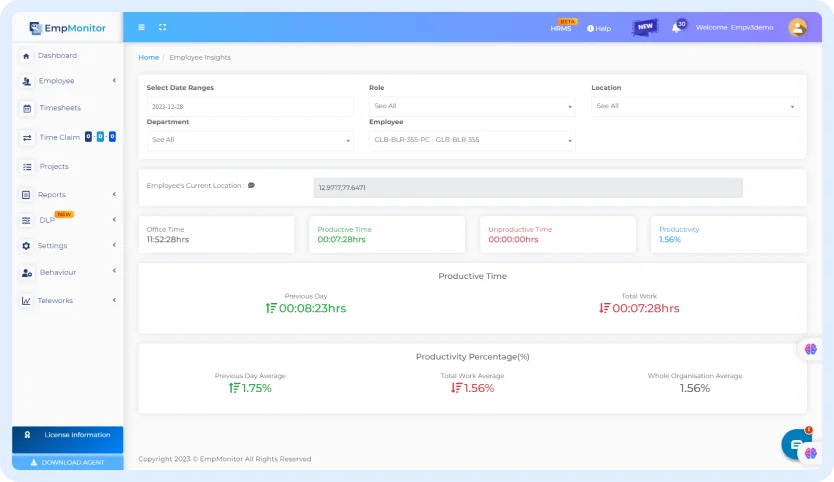Click the NEW announcement badge icon
The image size is (834, 482).
(645, 27)
